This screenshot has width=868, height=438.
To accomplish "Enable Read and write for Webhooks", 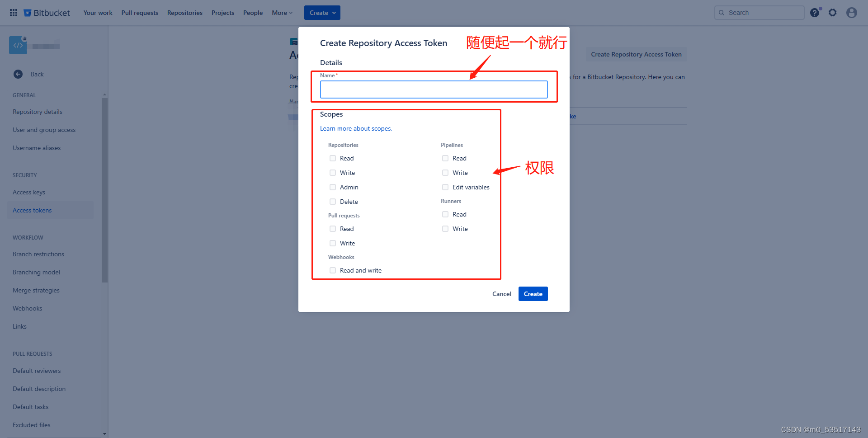I will pos(333,270).
